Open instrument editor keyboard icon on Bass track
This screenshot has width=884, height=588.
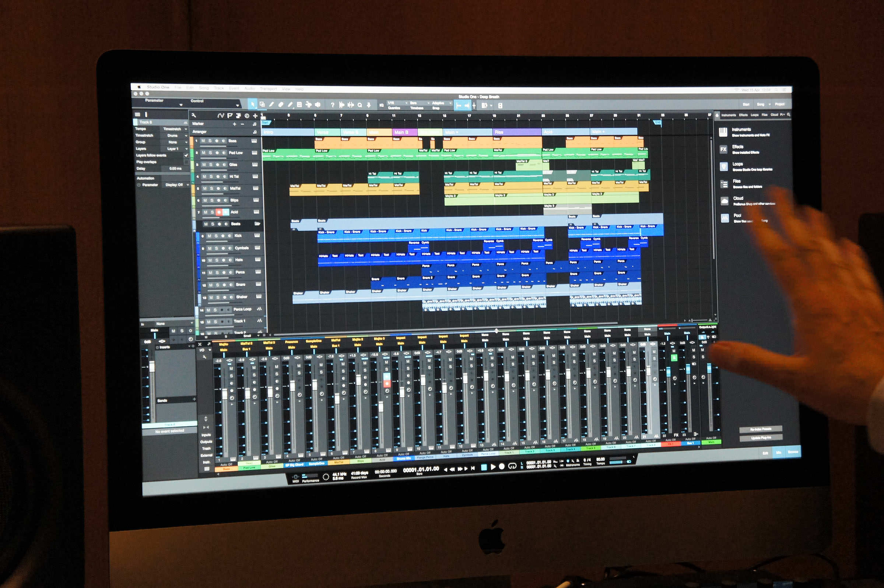pyautogui.click(x=254, y=141)
